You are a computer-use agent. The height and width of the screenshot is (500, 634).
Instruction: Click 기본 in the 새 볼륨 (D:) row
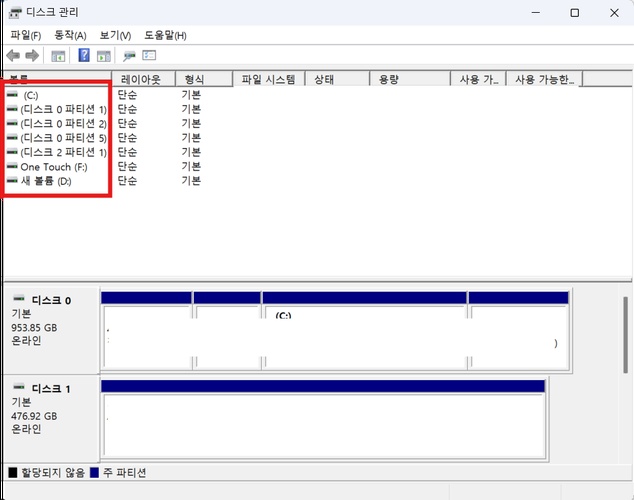coord(191,180)
